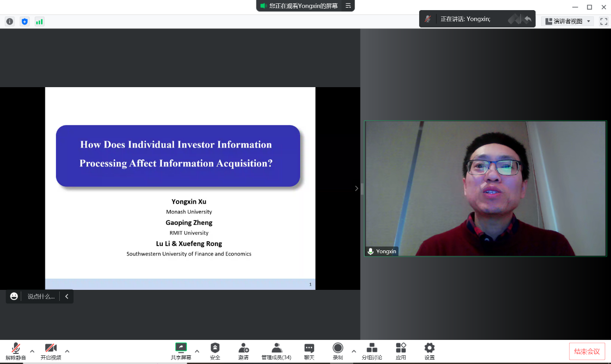
Task: Open the 设置 settings
Action: (429, 351)
